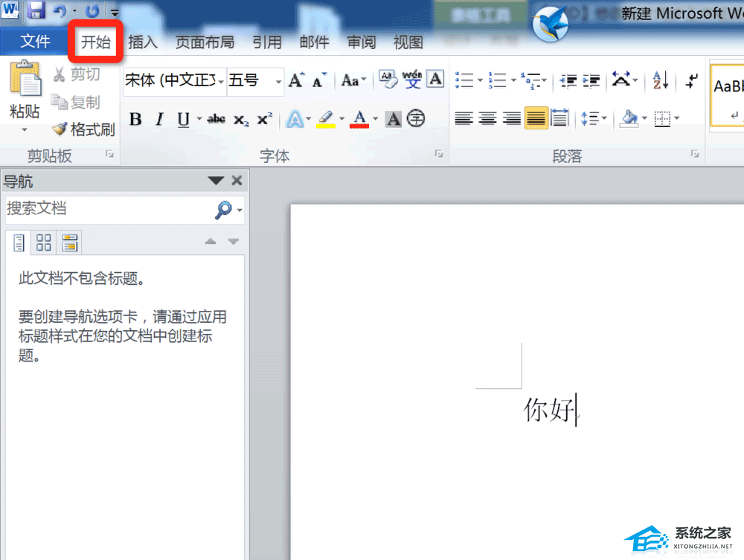Apply the Character Border icon
This screenshot has height=560, width=744.
click(434, 79)
